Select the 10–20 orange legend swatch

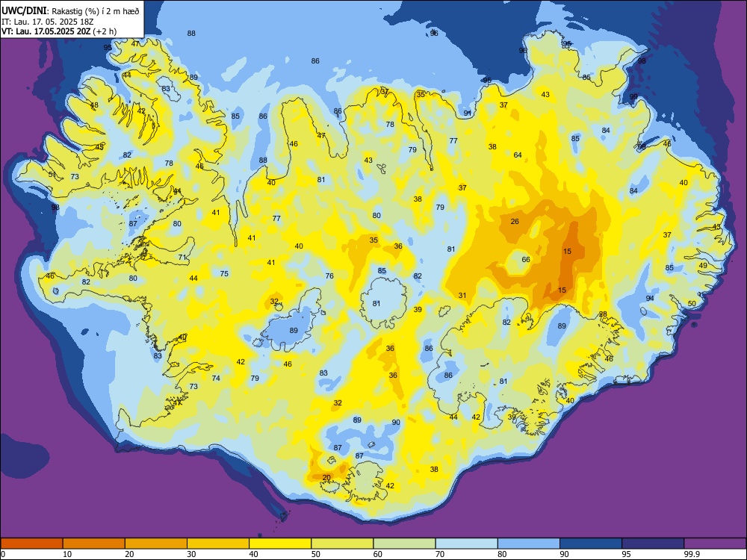(94, 544)
